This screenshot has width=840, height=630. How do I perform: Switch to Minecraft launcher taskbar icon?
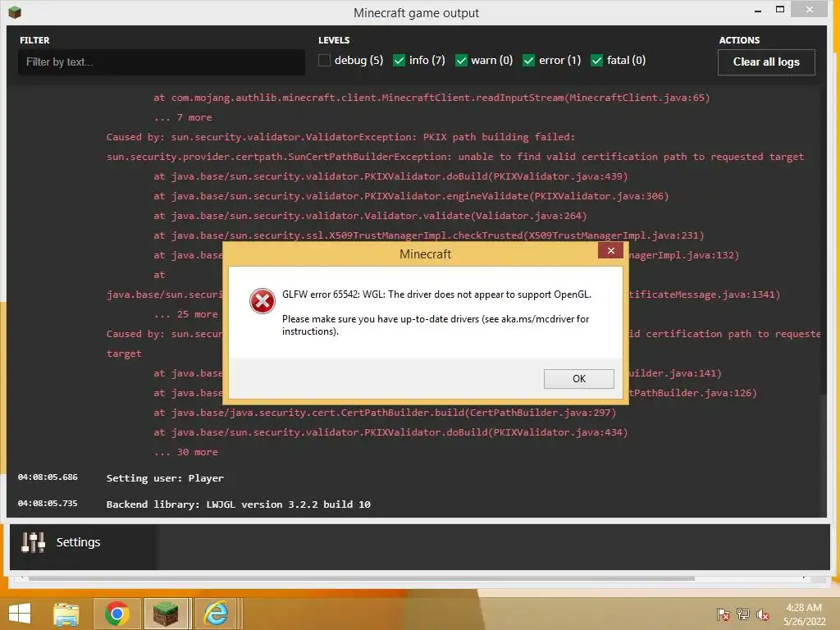click(166, 614)
